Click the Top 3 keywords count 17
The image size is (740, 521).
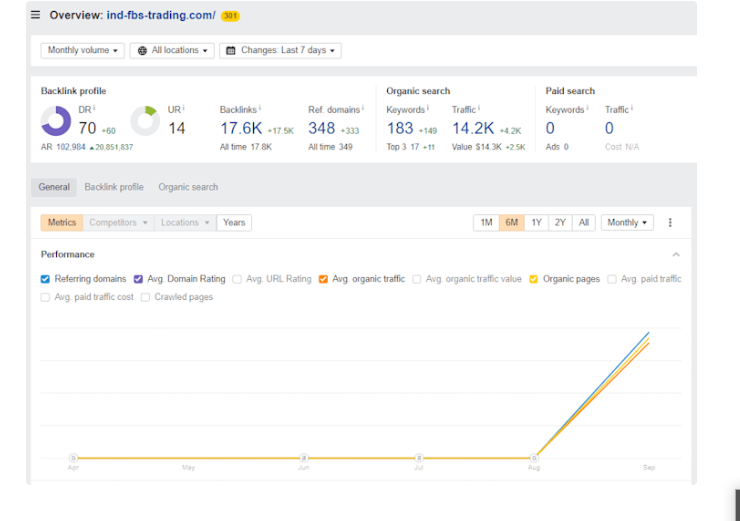(414, 147)
